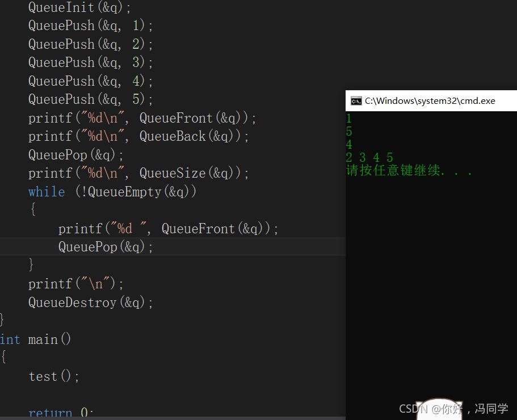Click the printf QueueBack(&q) line

tap(138, 136)
